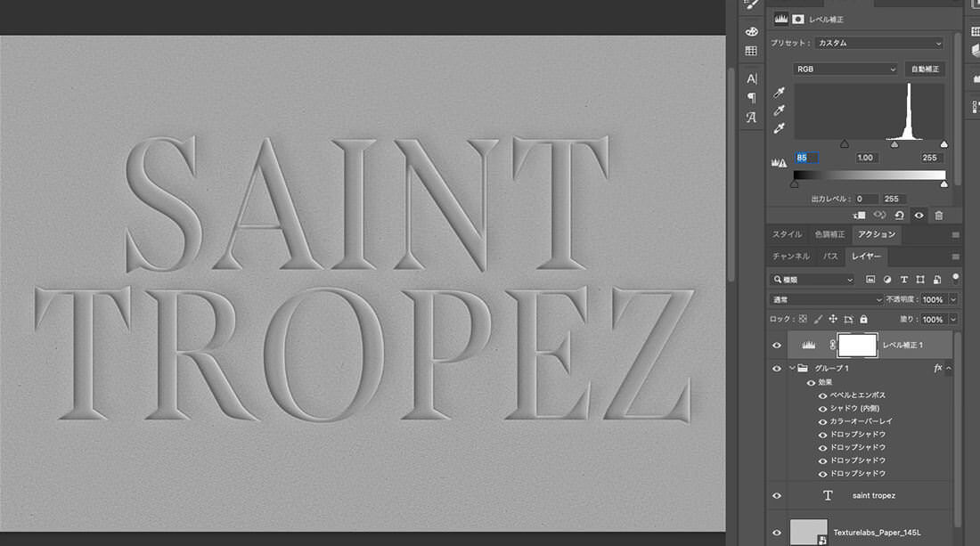Open the 通常 blend mode dropdown
Image resolution: width=980 pixels, height=546 pixels.
tap(826, 300)
